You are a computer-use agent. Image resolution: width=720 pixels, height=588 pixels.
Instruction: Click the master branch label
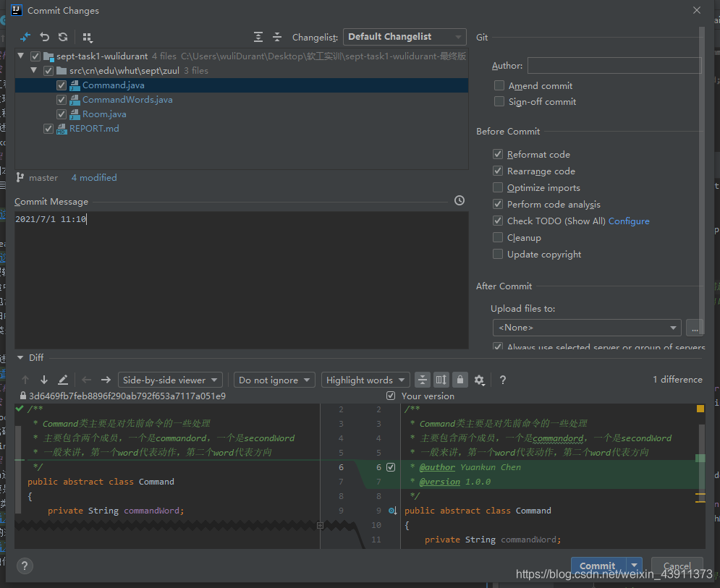pyautogui.click(x=43, y=178)
